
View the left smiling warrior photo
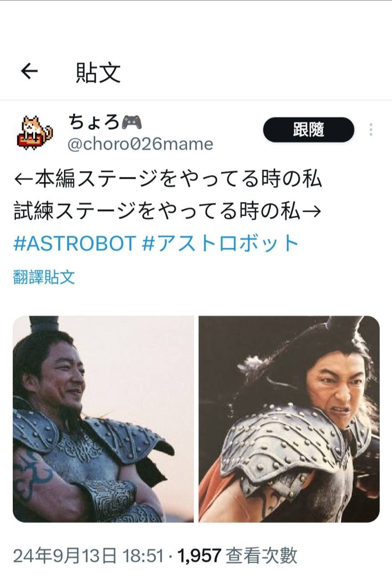103,419
